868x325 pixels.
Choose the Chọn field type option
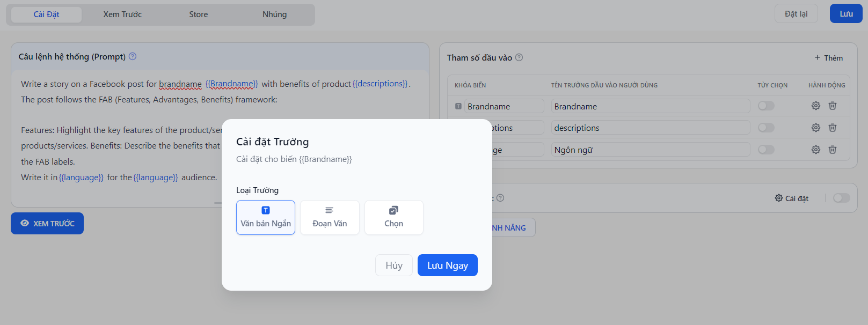click(393, 217)
